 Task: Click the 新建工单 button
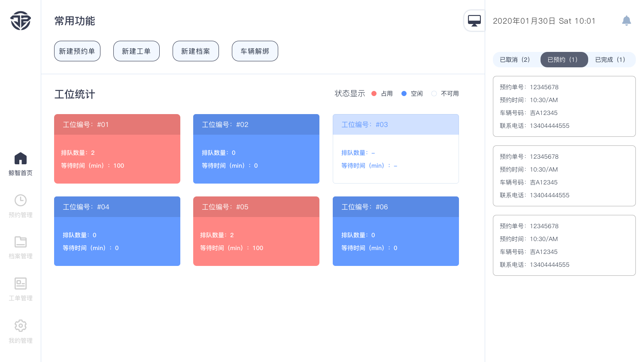[137, 51]
